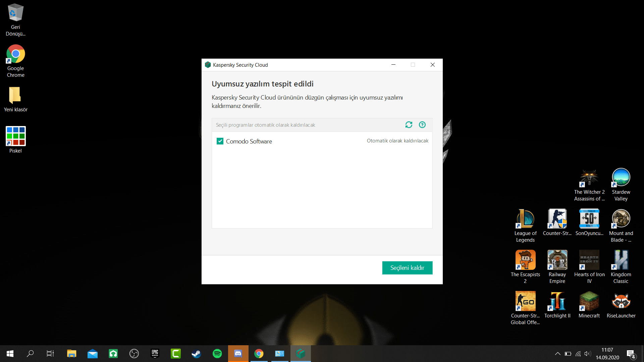Open Steam from the taskbar
This screenshot has height=362, width=644.
pos(196,353)
